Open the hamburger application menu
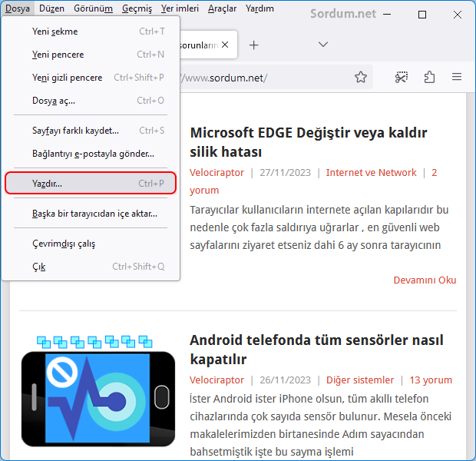This screenshot has height=461, width=476. pyautogui.click(x=457, y=77)
